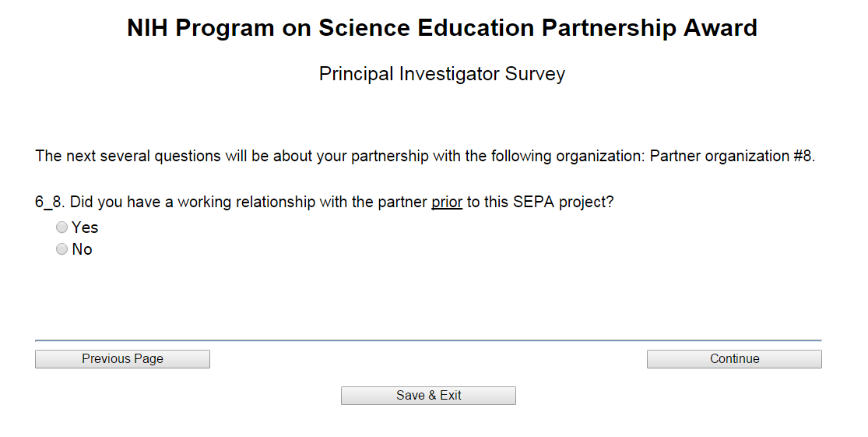Click the "Yes" answer label text
The height and width of the screenshot is (437, 868).
85,228
